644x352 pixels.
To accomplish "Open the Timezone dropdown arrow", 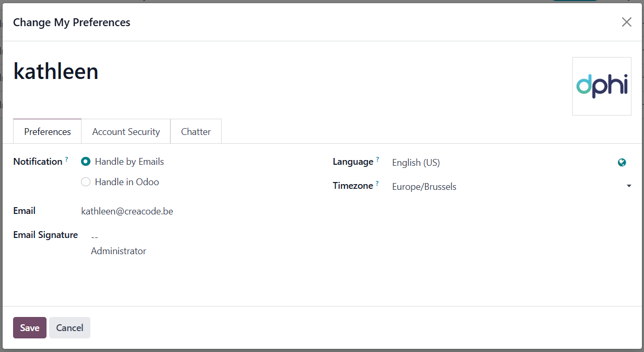I will click(x=629, y=186).
